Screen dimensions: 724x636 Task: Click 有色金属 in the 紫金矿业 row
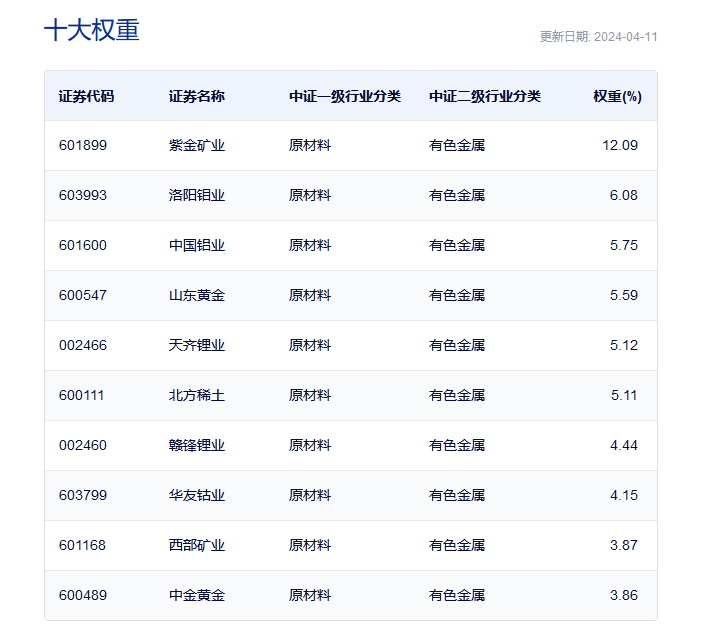tap(457, 145)
